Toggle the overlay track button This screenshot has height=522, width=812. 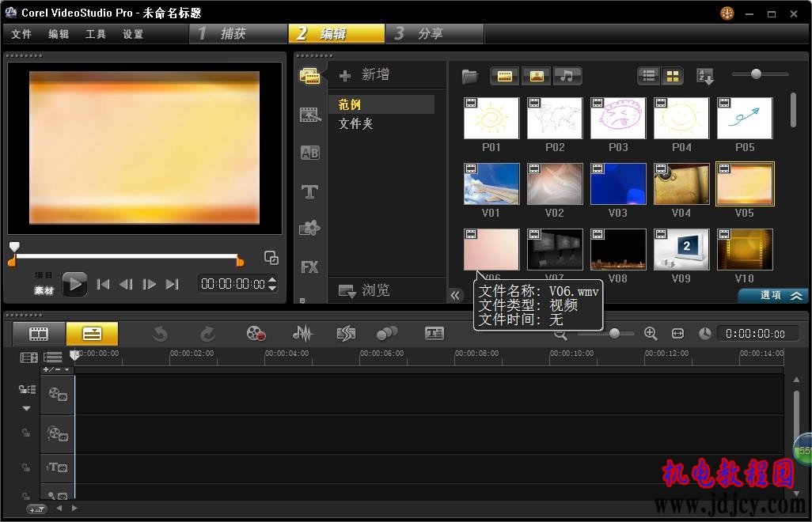click(x=58, y=434)
